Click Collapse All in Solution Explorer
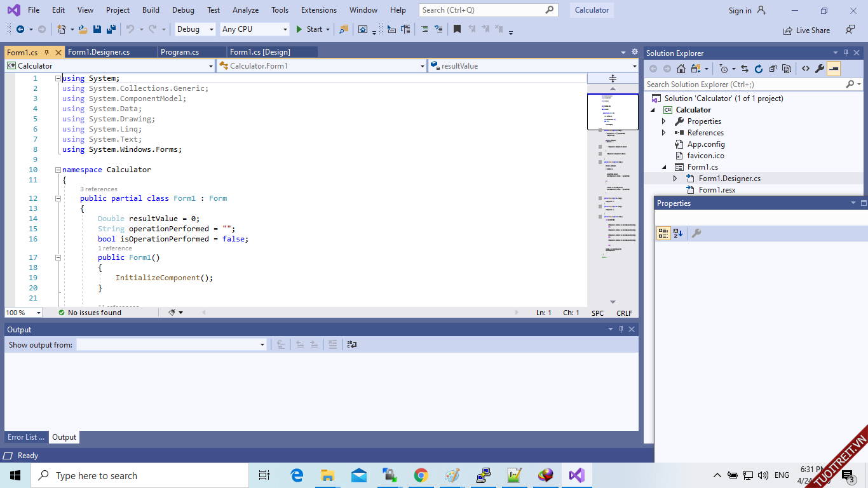This screenshot has height=488, width=868. point(773,69)
